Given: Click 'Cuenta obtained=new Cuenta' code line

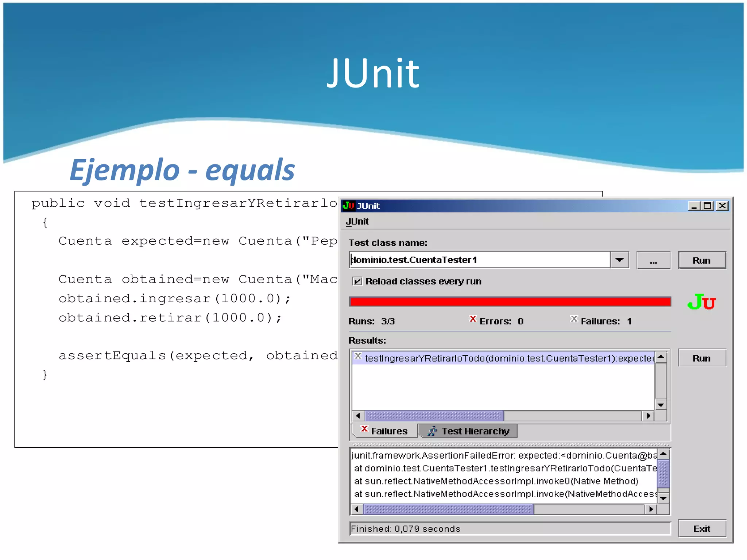Looking at the screenshot, I should (198, 279).
